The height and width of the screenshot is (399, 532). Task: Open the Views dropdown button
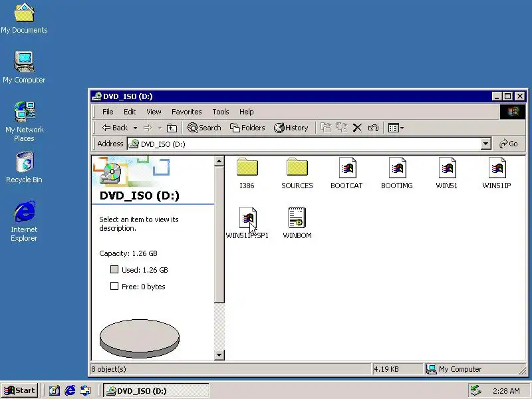396,128
